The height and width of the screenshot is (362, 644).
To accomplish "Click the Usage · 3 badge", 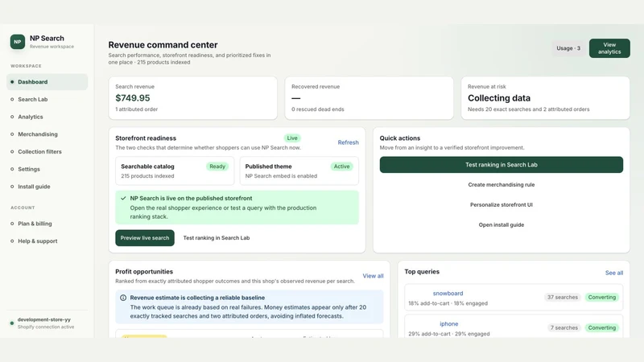I will click(x=568, y=48).
